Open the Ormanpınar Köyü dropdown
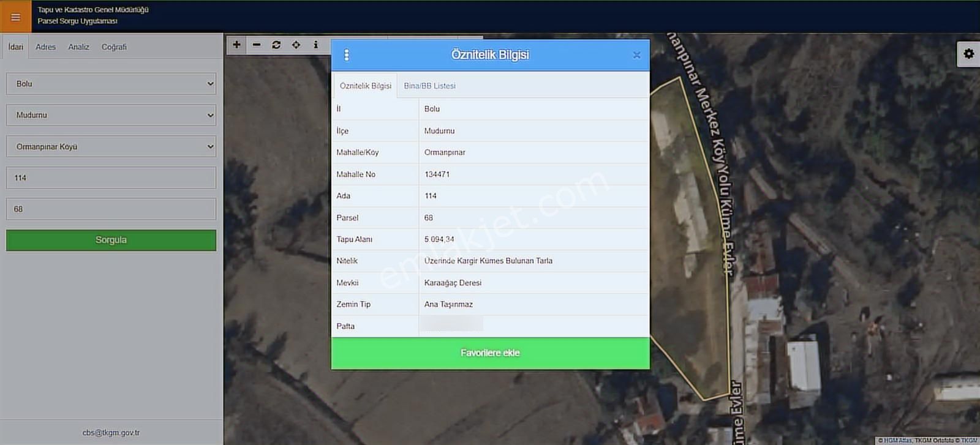980x445 pixels. tap(111, 147)
